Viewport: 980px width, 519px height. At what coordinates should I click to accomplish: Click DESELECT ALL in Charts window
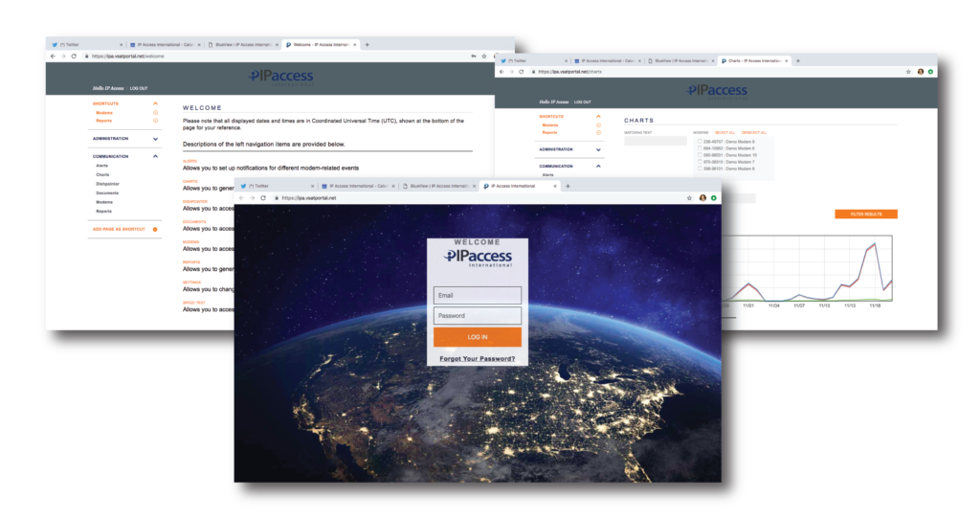click(x=754, y=132)
